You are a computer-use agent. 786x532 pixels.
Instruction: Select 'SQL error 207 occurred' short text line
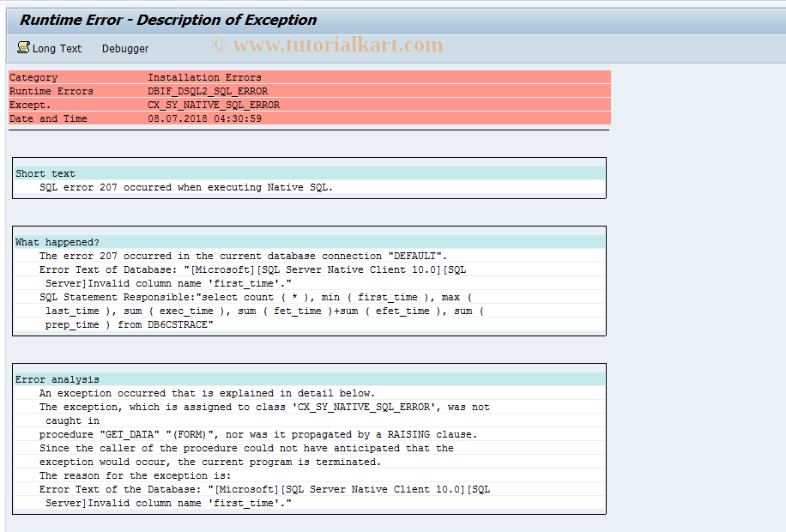pos(186,187)
